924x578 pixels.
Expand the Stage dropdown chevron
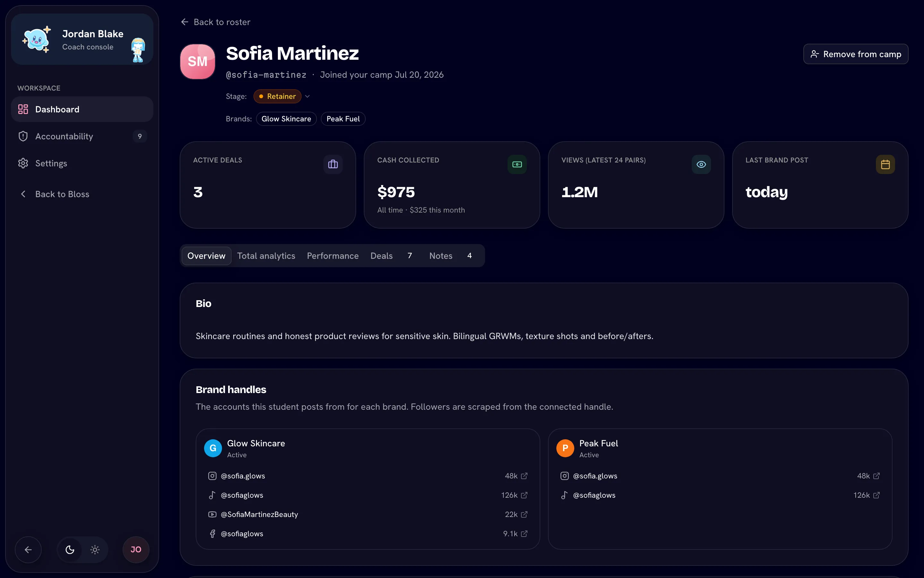(307, 96)
